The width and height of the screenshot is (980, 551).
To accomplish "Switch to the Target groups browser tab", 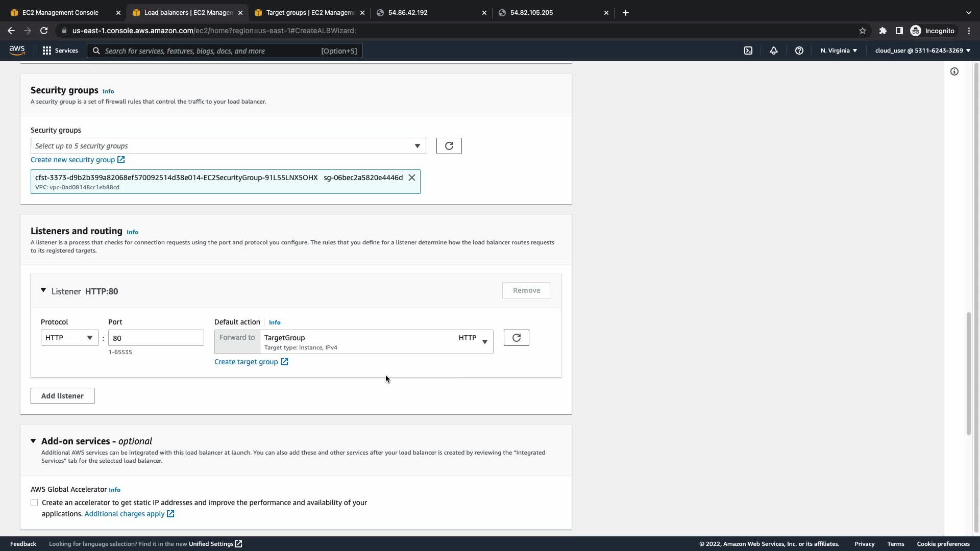I will [x=309, y=12].
